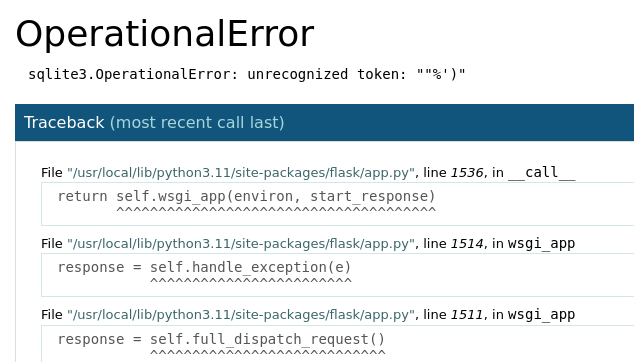The height and width of the screenshot is (362, 634).
Task: Click wsgi_app function name beside line 1511
Action: [x=541, y=315]
